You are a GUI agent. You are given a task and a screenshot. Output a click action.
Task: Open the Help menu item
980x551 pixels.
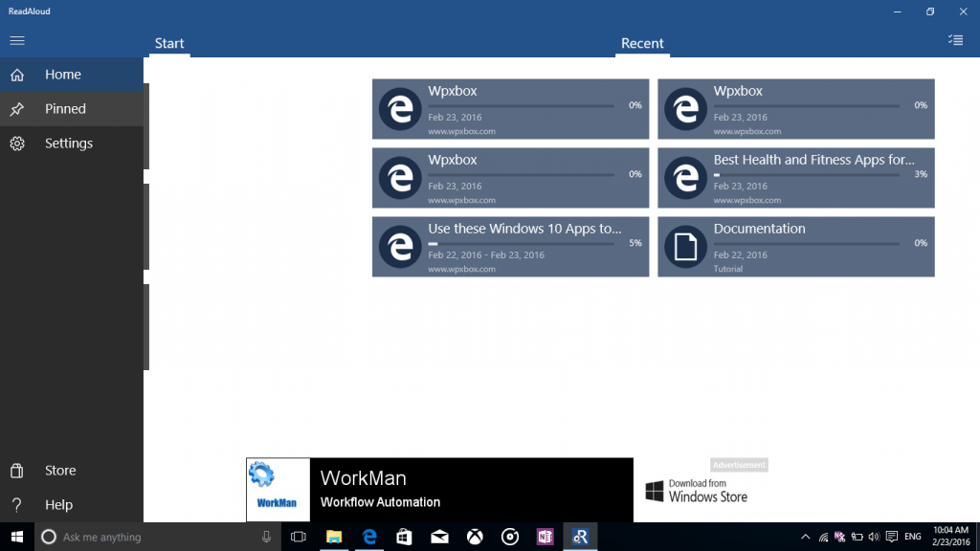point(72,505)
